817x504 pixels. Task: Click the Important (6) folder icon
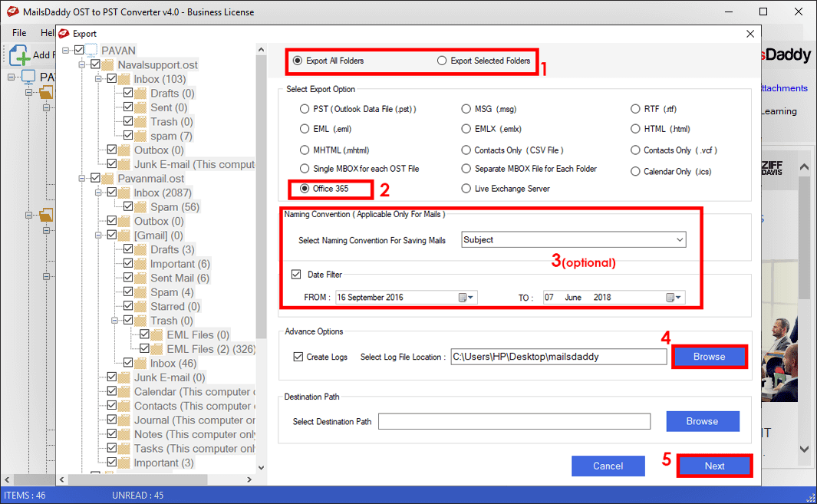(x=140, y=264)
